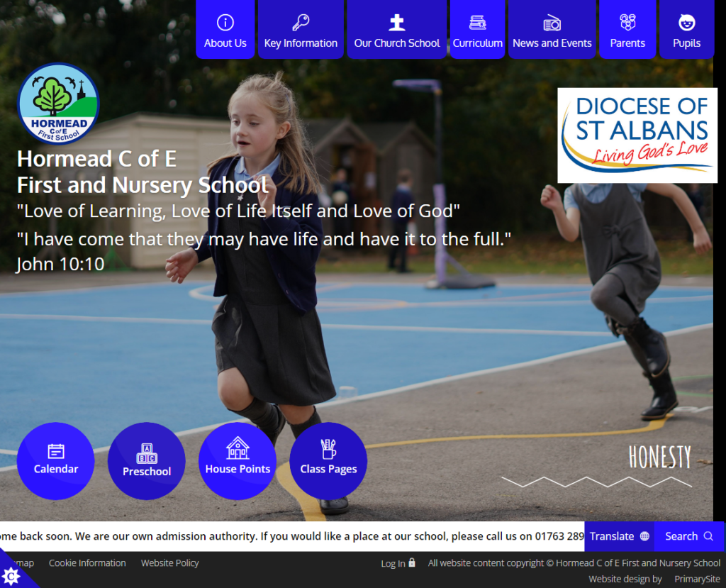Open the Calendar circle button
The height and width of the screenshot is (588, 726).
pyautogui.click(x=55, y=461)
